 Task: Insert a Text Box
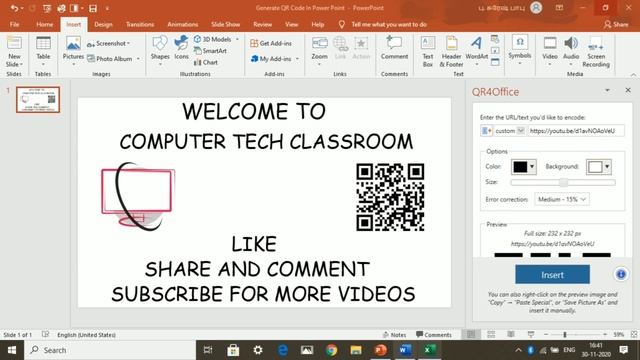pyautogui.click(x=428, y=51)
